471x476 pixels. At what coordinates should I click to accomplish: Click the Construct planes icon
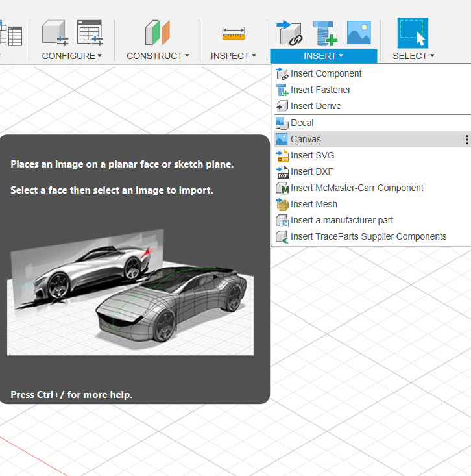[158, 32]
